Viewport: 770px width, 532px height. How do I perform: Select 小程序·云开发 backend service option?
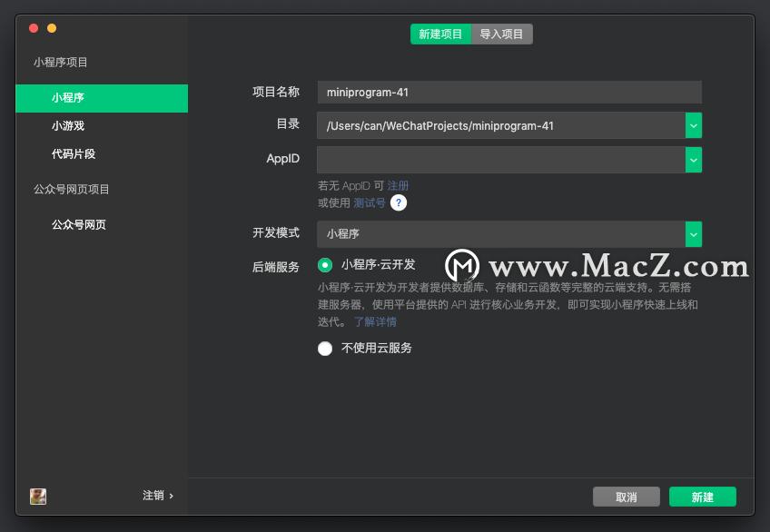click(325, 266)
